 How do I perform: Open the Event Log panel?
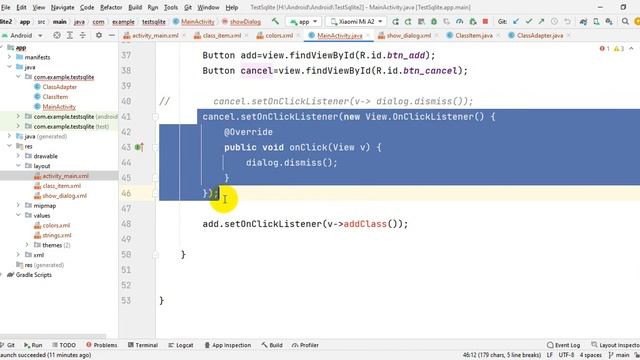point(564,345)
